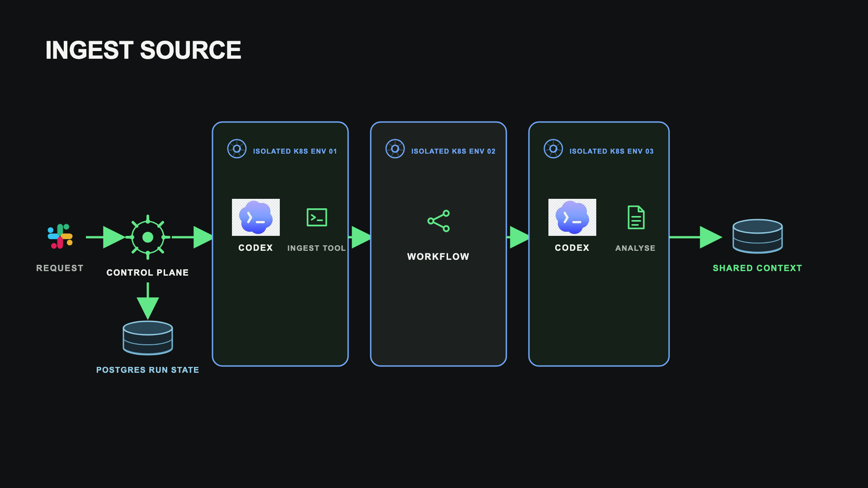Viewport: 868px width, 488px height.
Task: Click the WORKFLOW label
Action: point(439,257)
